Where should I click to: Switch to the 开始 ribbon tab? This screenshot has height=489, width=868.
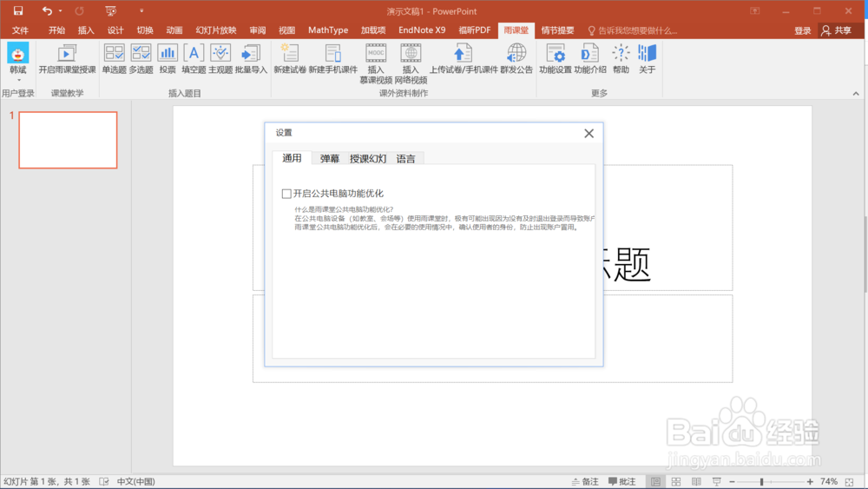(x=56, y=30)
